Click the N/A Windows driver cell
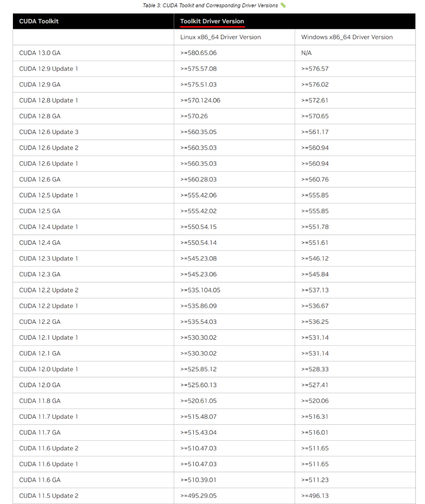The image size is (425, 504). coord(306,53)
